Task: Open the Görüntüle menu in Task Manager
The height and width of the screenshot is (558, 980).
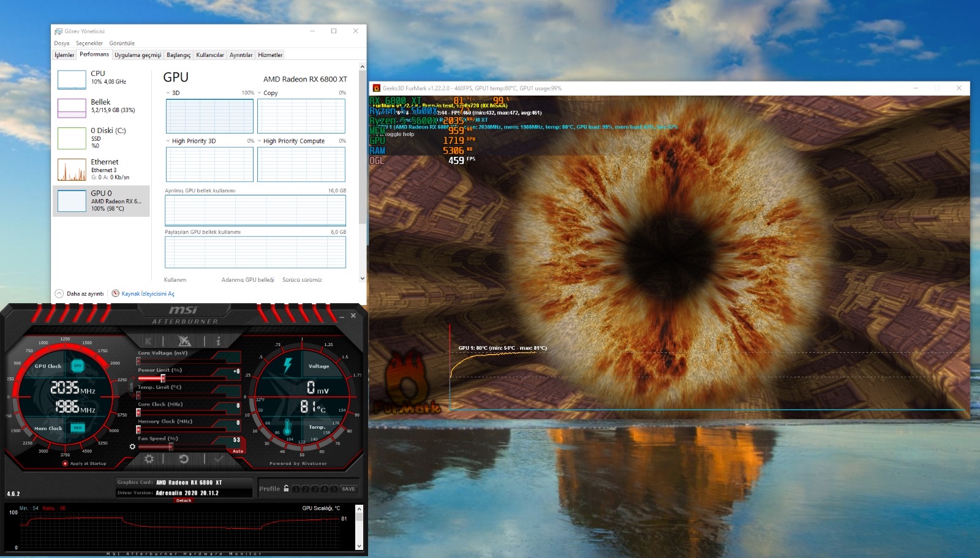Action: tap(122, 43)
